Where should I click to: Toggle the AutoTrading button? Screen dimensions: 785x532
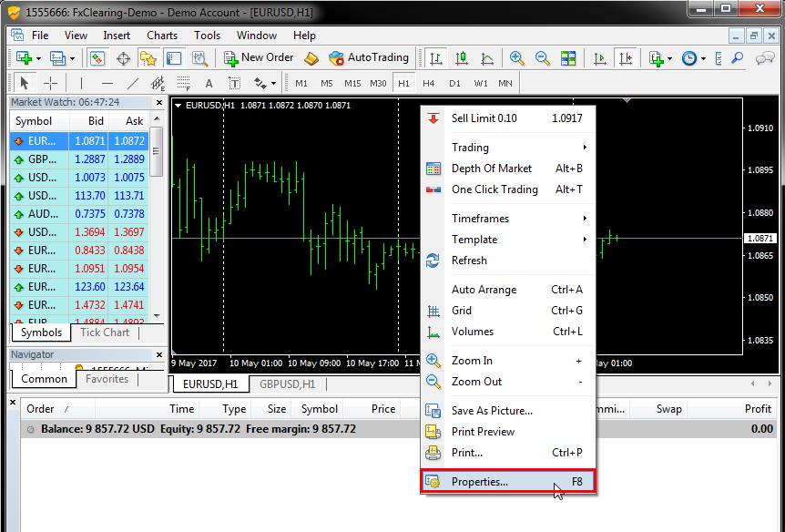(x=369, y=57)
